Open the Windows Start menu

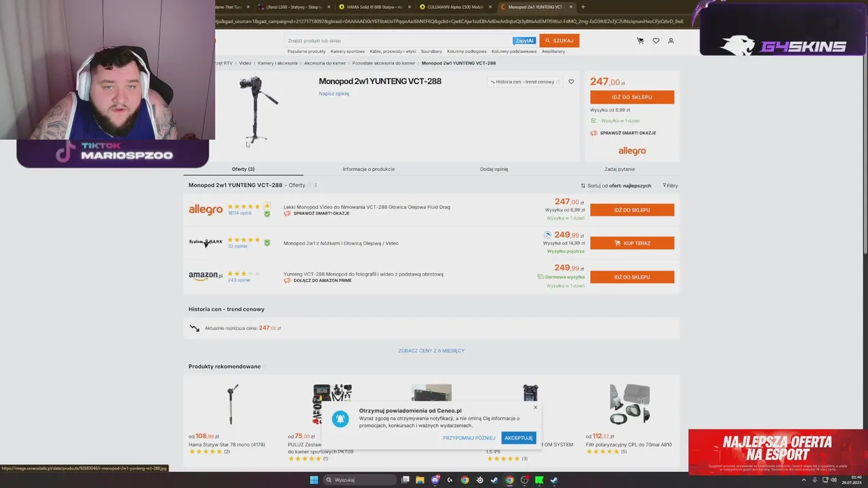(x=314, y=480)
